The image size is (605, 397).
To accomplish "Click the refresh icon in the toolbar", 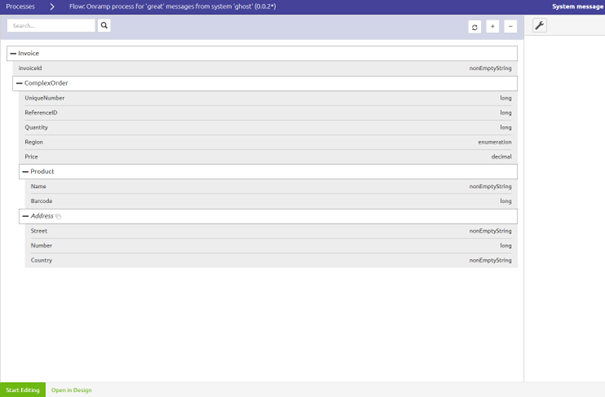I will 475,27.
